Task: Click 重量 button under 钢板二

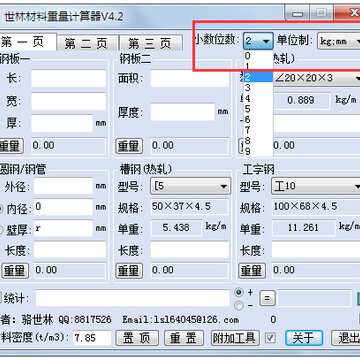Action: coord(129,146)
